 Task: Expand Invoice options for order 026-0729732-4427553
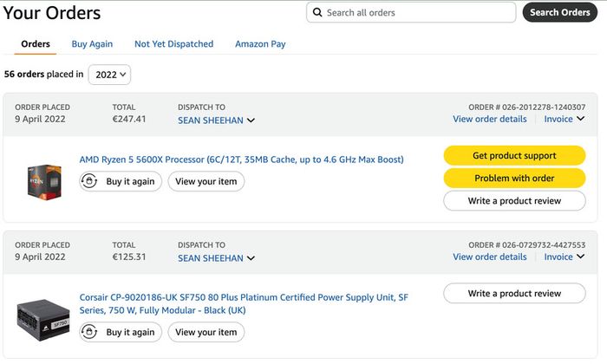pos(564,257)
